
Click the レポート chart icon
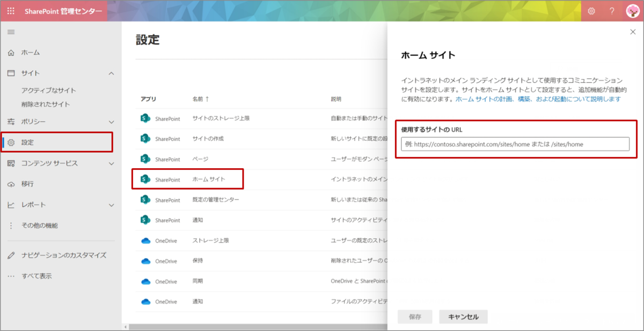11,205
